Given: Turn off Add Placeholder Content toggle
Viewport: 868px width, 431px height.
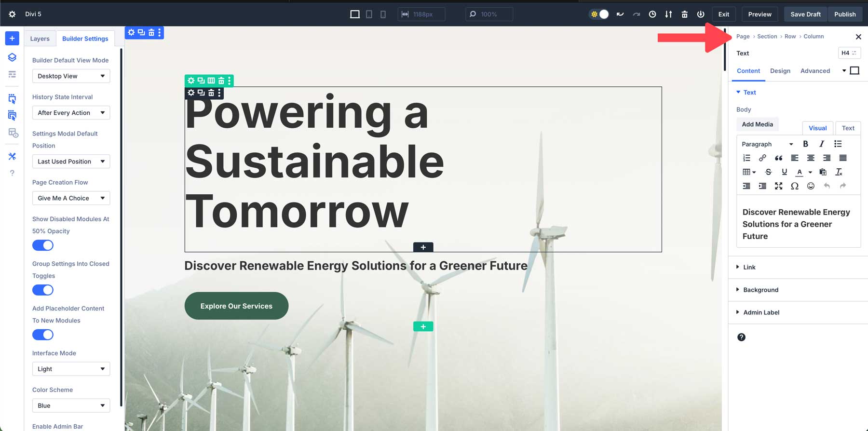Looking at the screenshot, I should (43, 335).
